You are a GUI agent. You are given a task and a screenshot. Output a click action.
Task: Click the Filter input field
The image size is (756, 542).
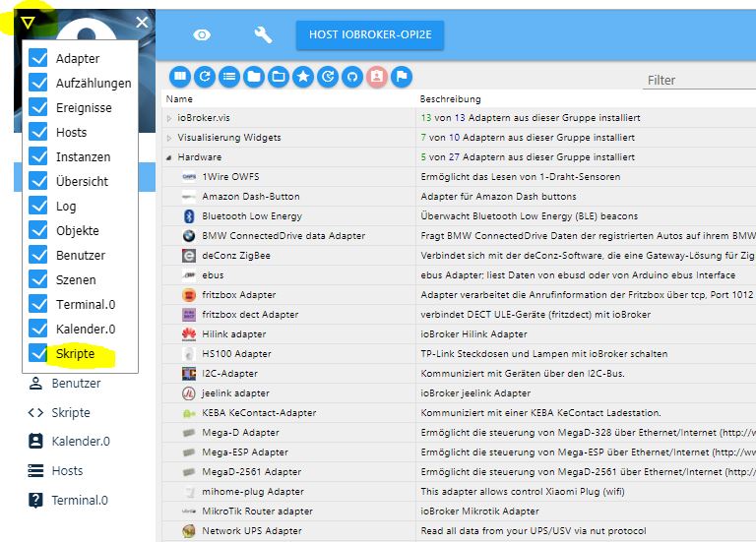(x=700, y=80)
